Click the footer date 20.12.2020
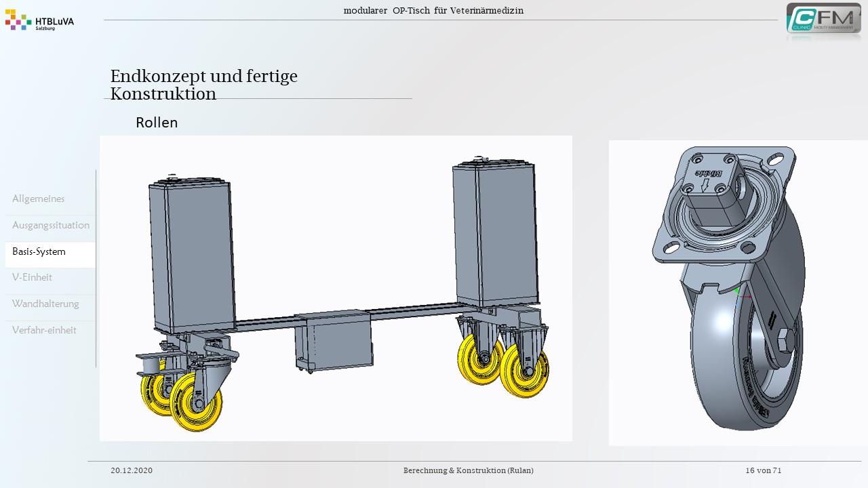Screen dimensions: 868x488 coord(132,470)
